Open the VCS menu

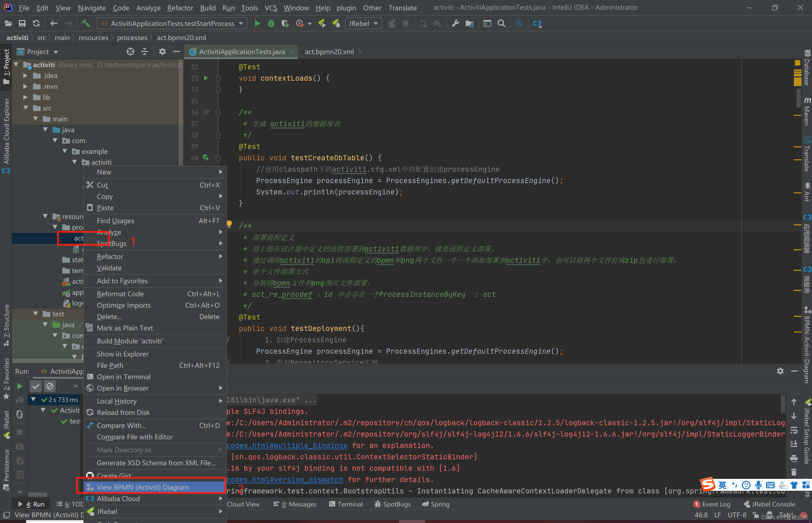coord(270,8)
